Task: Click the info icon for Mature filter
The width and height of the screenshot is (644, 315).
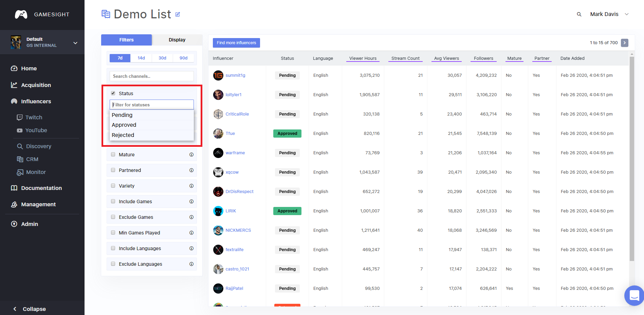Action: pos(191,155)
